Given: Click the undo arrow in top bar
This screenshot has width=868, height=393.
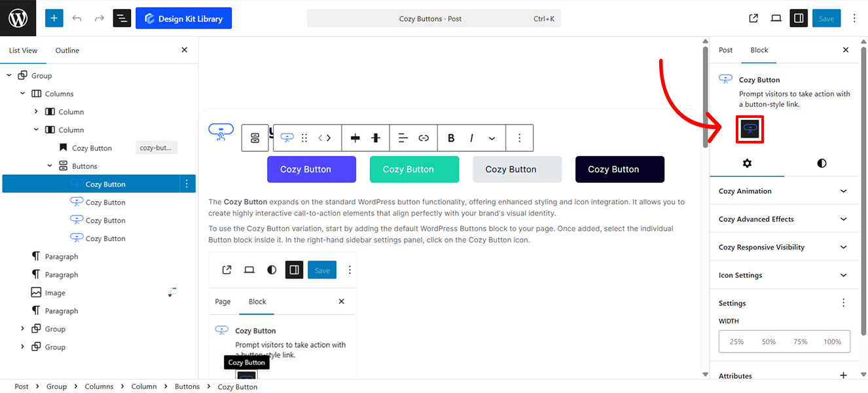Looking at the screenshot, I should coord(77,18).
